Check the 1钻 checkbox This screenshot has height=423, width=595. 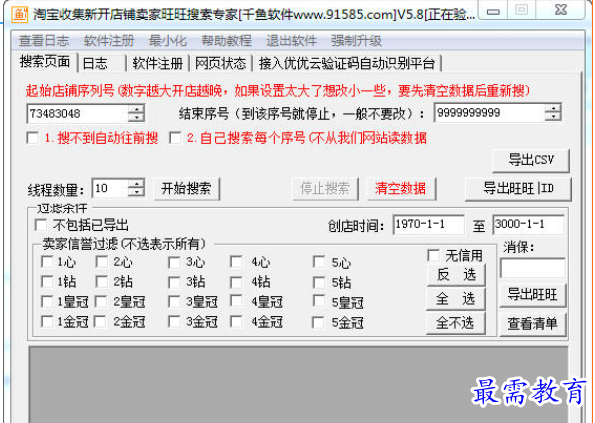click(x=47, y=281)
